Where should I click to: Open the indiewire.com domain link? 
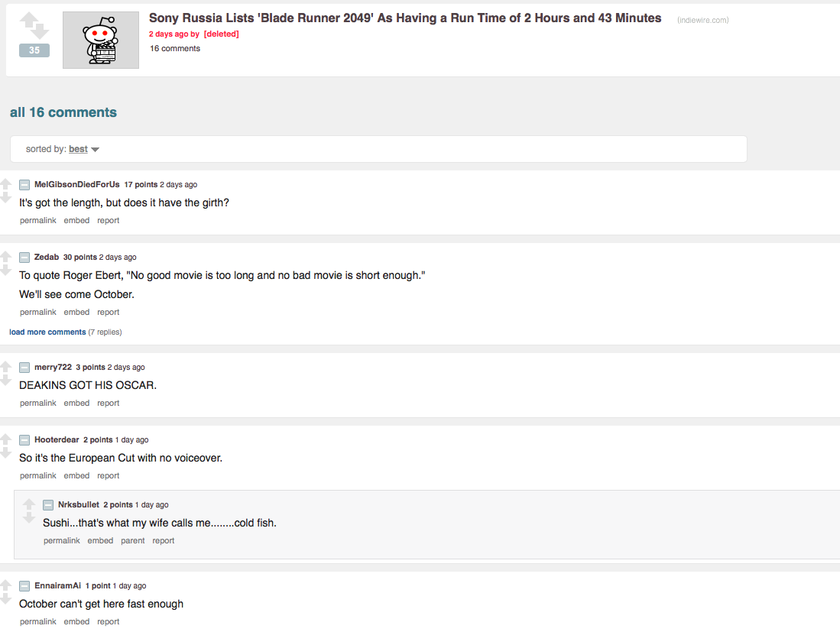click(x=702, y=21)
